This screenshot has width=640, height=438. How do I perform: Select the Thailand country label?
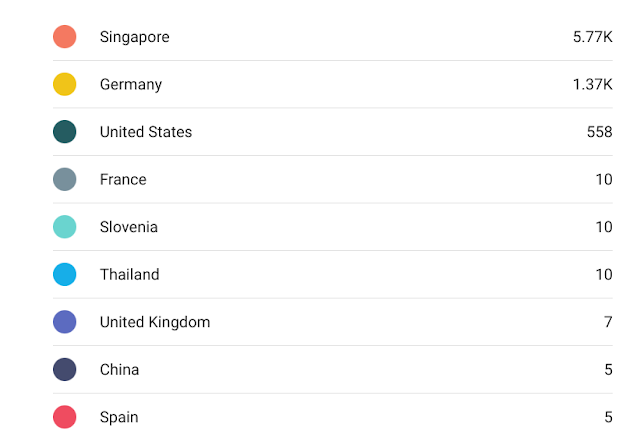(x=129, y=274)
